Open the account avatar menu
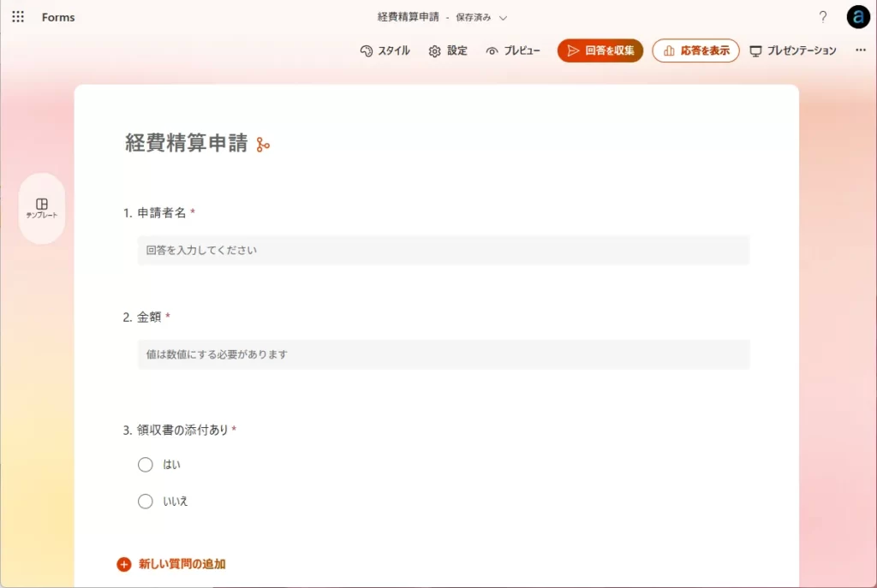This screenshot has height=588, width=877. pyautogui.click(x=857, y=16)
